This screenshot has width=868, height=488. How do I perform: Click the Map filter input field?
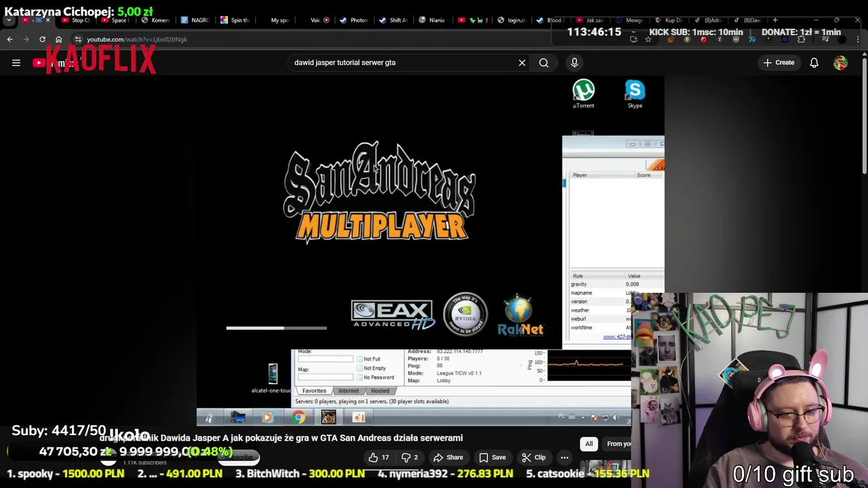pyautogui.click(x=325, y=377)
